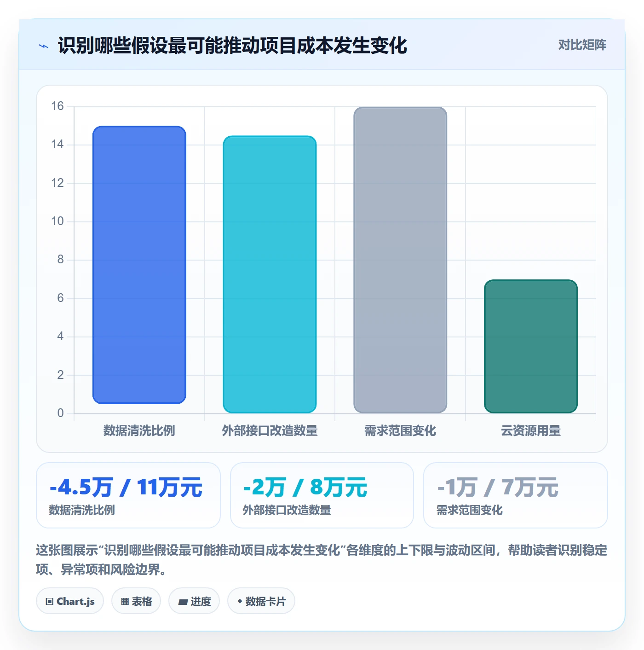Screen dimensions: 644x650
Task: Click the 对比矩阵 label in header
Action: point(582,45)
